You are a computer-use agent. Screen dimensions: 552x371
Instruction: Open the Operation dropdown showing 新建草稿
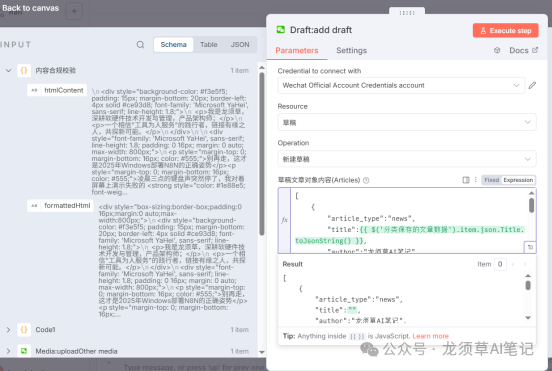coord(407,159)
